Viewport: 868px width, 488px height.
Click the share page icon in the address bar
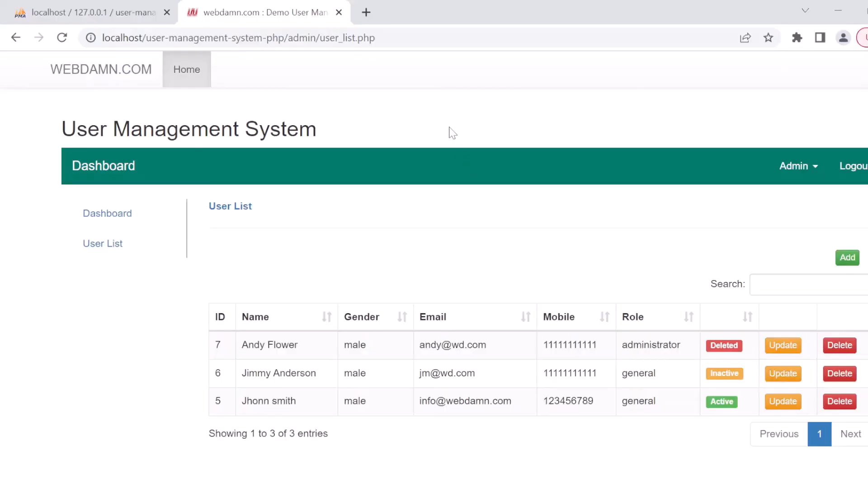(x=745, y=38)
